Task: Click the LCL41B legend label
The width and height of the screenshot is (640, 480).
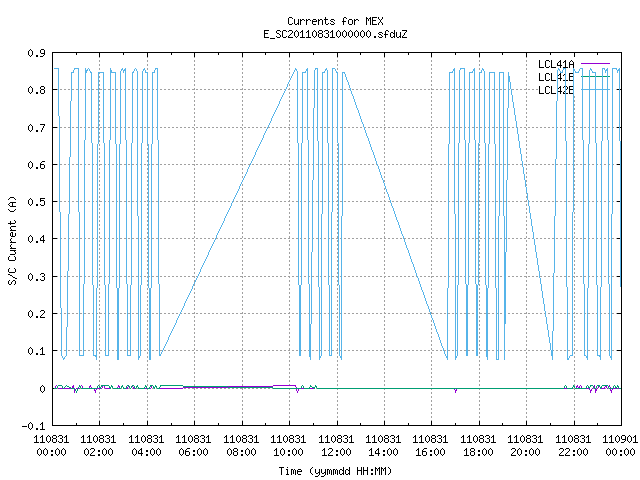Action: click(x=556, y=77)
